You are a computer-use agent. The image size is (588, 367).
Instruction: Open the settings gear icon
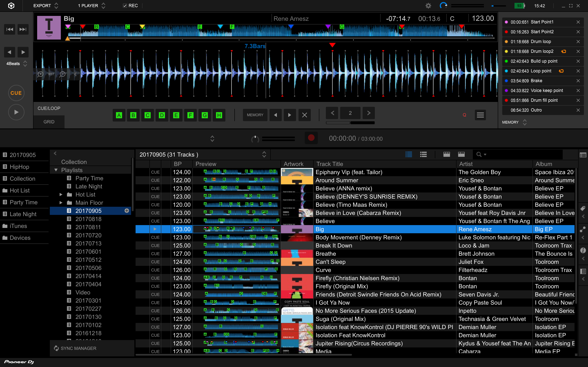(x=428, y=6)
